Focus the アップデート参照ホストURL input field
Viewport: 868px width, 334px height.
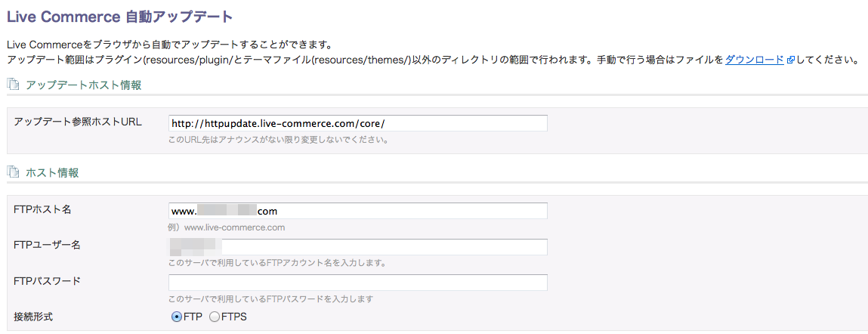coord(358,123)
